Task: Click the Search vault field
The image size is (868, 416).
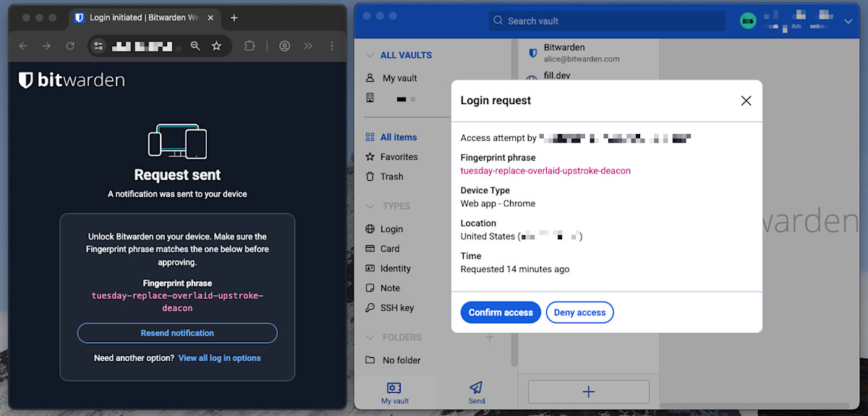Action: tap(606, 21)
